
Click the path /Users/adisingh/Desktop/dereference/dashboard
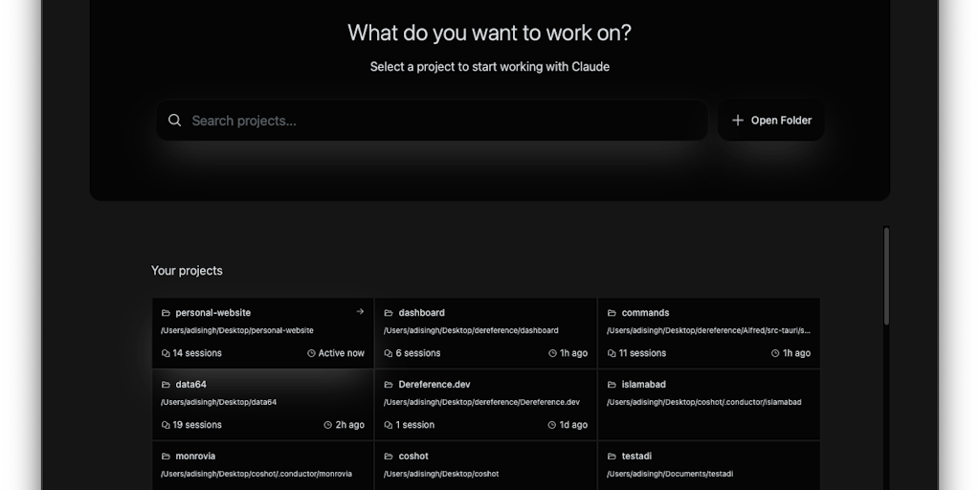(x=471, y=330)
